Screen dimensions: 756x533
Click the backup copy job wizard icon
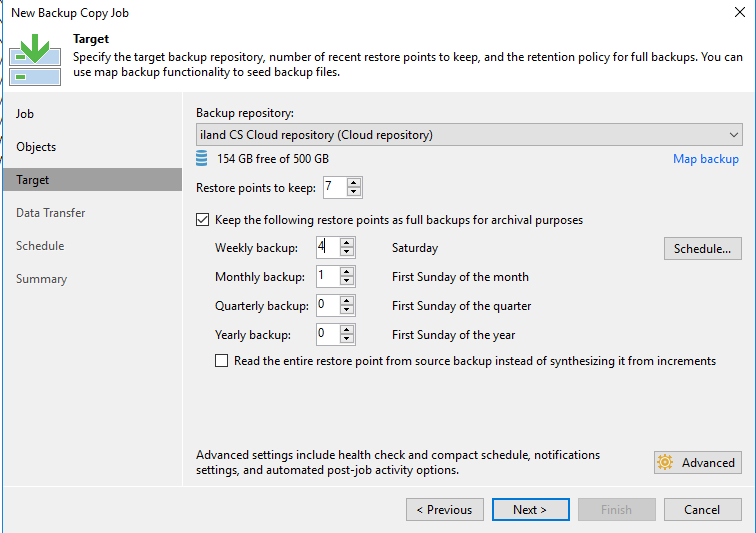point(34,59)
